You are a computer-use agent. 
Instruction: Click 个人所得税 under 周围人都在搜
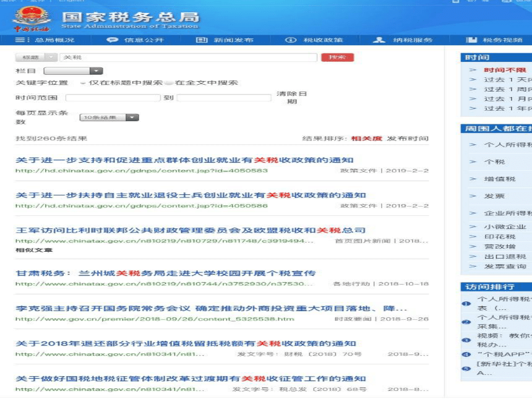click(x=508, y=145)
